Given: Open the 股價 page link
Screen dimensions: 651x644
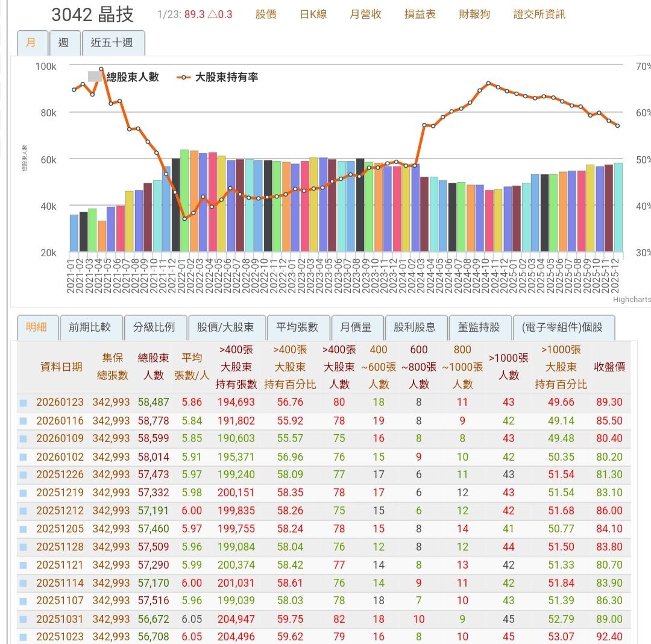Looking at the screenshot, I should 265,14.
